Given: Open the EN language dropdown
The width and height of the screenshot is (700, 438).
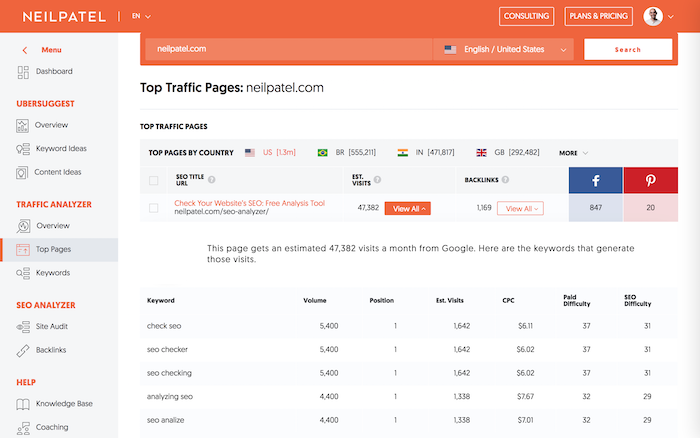Looking at the screenshot, I should 141,16.
